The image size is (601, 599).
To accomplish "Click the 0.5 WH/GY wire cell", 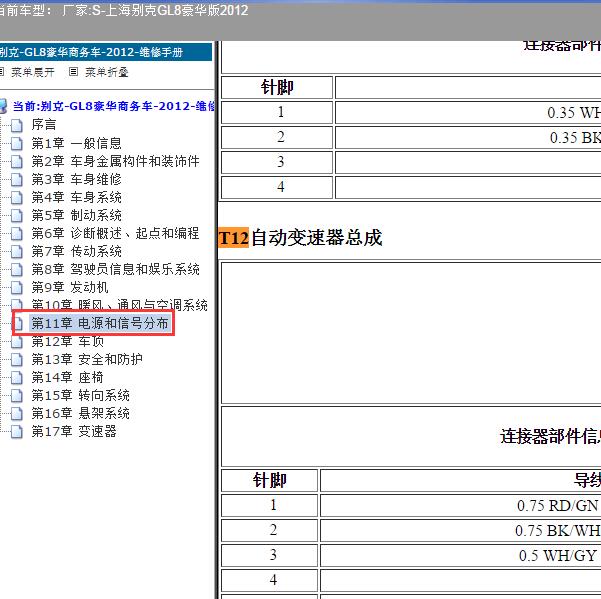I will tap(461, 555).
